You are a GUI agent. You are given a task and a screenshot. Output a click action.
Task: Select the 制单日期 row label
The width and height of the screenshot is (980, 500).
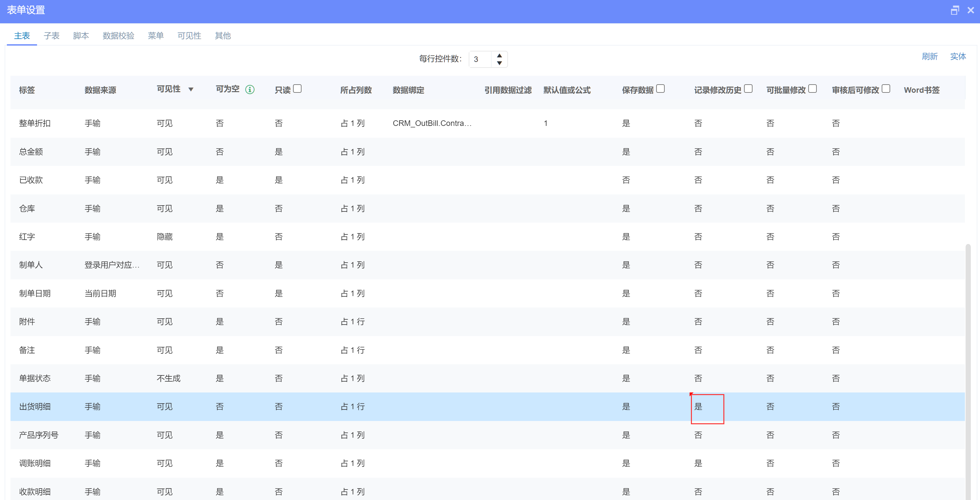(35, 293)
